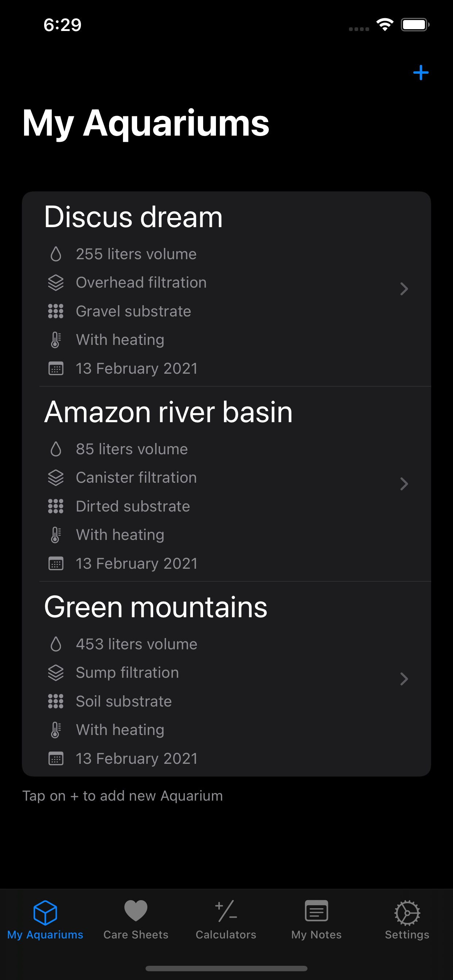This screenshot has height=980, width=453.
Task: Expand Green mountains chevron
Action: [404, 679]
